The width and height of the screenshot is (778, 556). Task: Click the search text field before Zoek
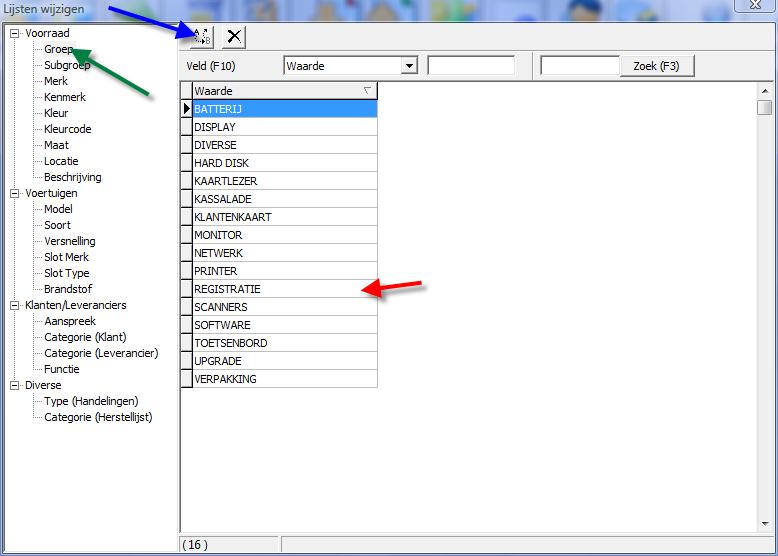pos(580,66)
